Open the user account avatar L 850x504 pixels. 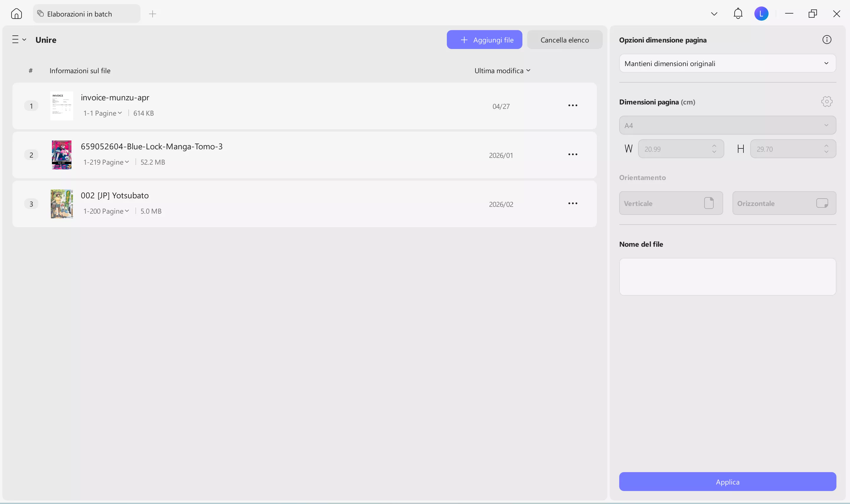761,14
